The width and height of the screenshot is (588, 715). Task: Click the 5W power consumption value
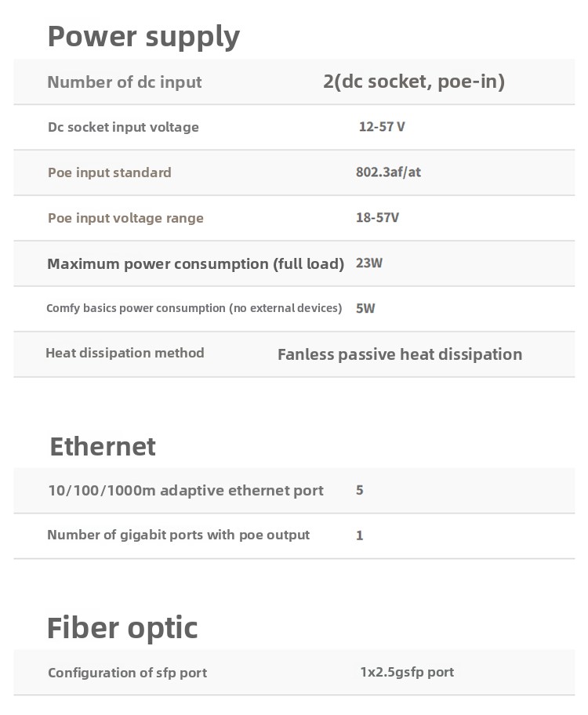(365, 309)
